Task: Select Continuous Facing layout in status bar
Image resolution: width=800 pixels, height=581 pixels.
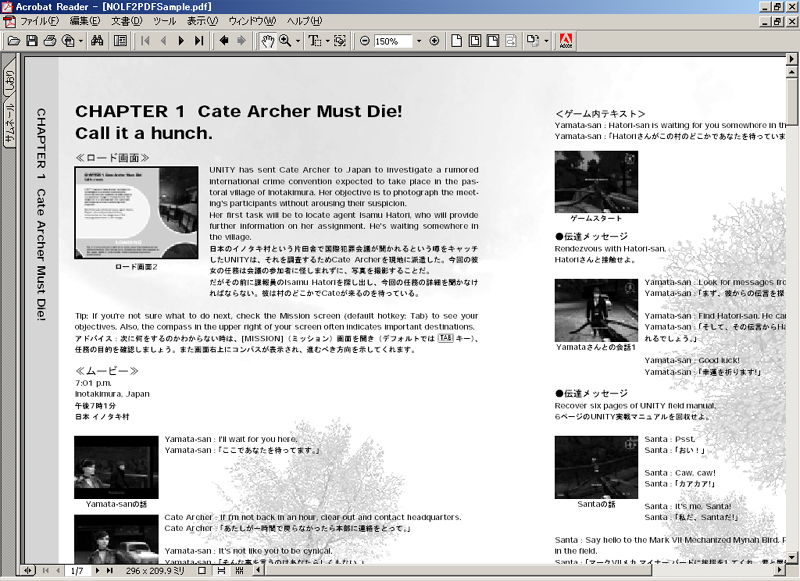Action: 240,570
